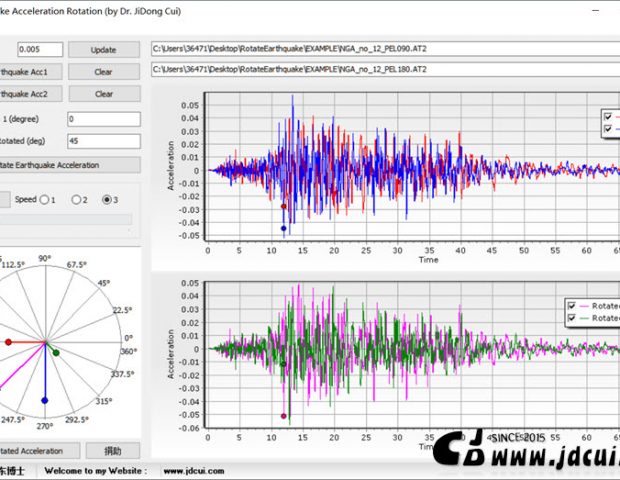The image size is (620, 480).
Task: Click the rotation progress bar
Action: point(65,219)
